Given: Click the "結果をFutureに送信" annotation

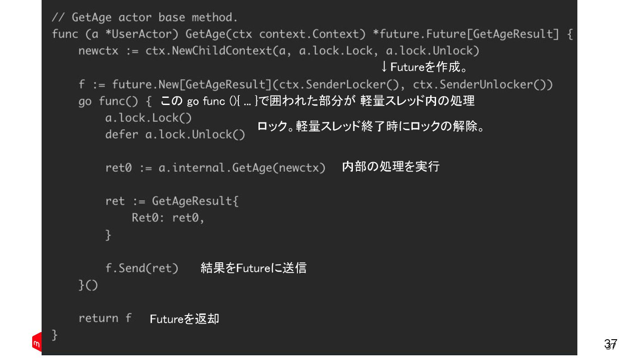Looking at the screenshot, I should coord(254,268).
